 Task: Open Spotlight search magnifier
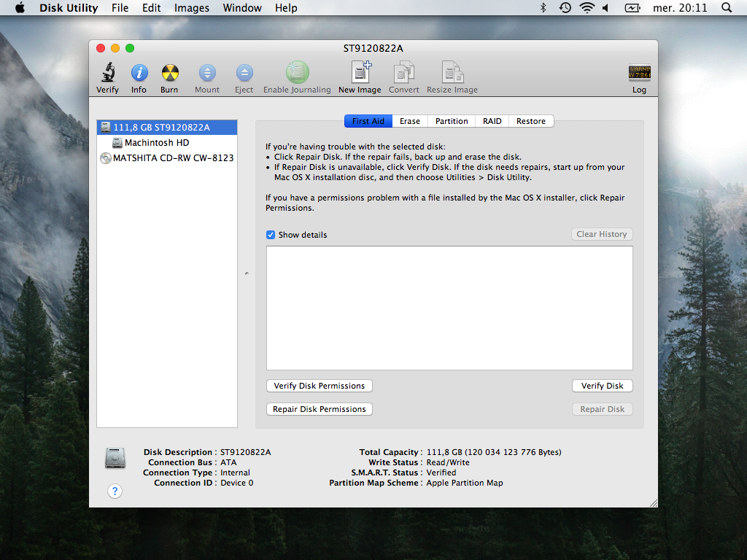point(727,7)
